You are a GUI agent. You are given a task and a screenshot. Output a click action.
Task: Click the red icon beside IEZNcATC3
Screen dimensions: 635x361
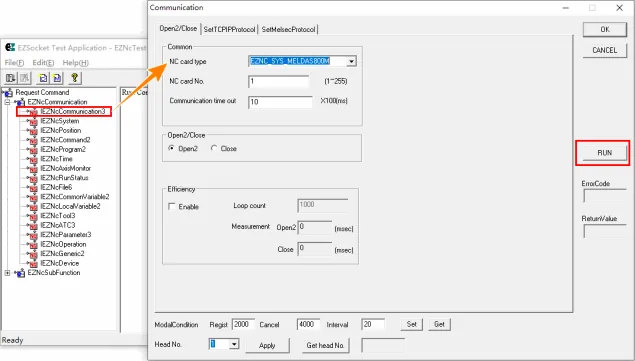[33, 225]
